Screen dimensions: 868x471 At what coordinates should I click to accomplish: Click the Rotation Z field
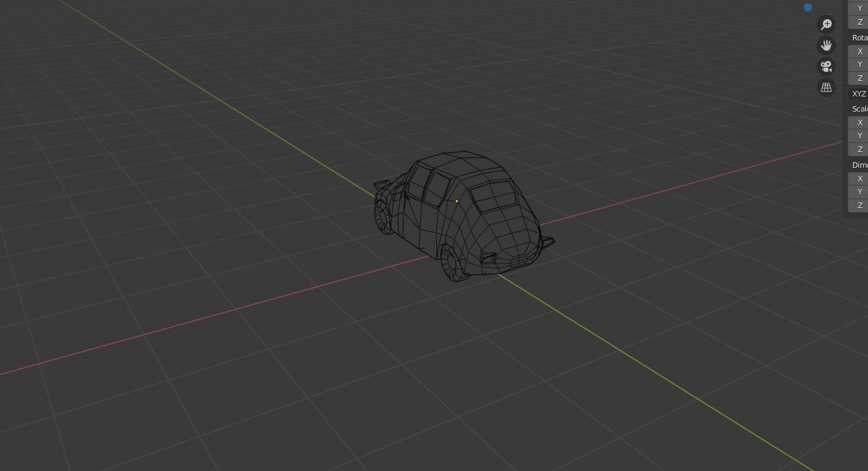(x=858, y=78)
